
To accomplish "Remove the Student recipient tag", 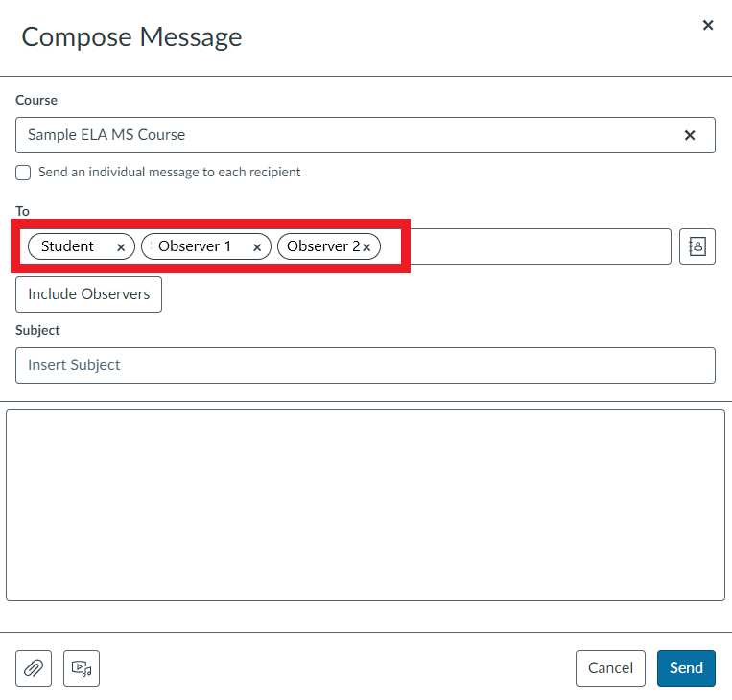I will (121, 247).
